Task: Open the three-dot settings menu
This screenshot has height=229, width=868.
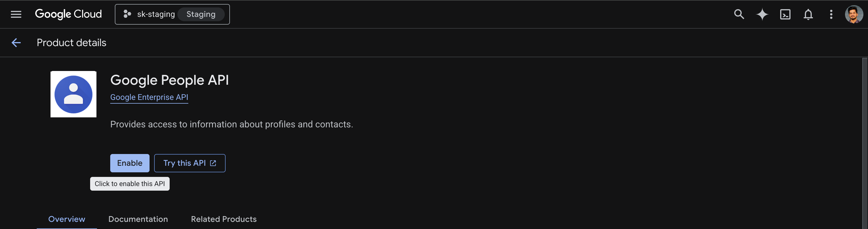Action: tap(831, 15)
